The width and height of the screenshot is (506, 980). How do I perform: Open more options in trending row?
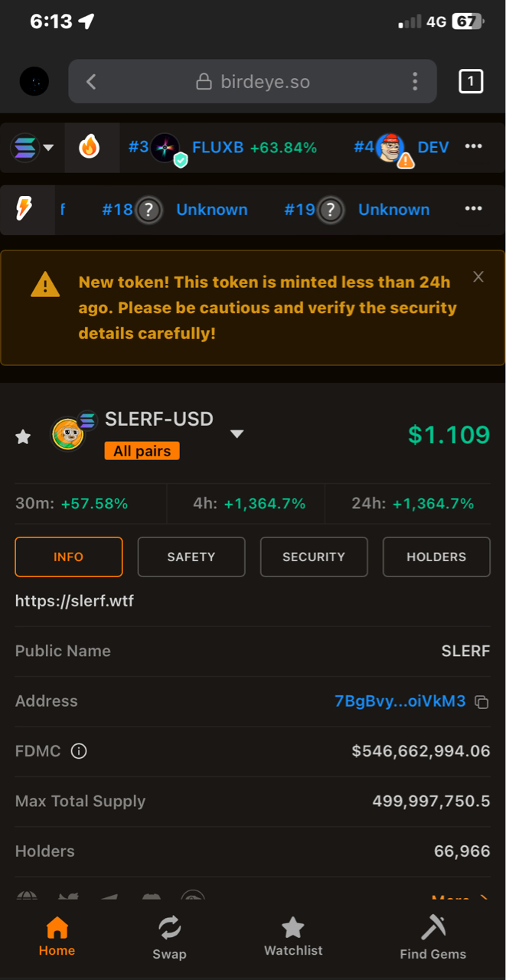click(474, 146)
